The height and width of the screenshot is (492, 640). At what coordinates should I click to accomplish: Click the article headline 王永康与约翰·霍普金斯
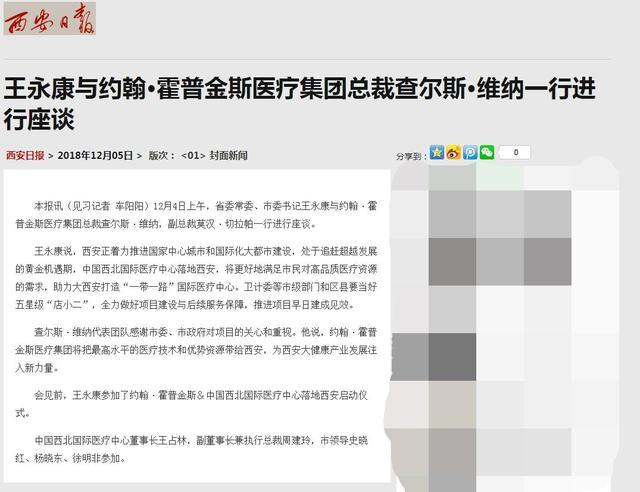[x=299, y=104]
